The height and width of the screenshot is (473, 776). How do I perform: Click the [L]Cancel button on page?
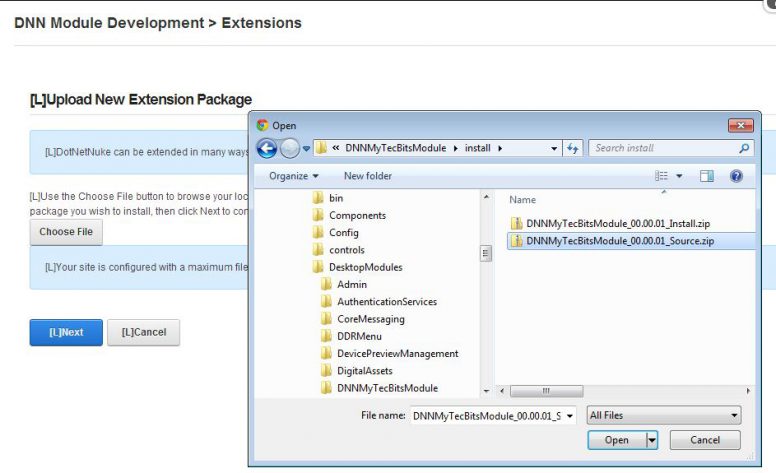tap(144, 332)
